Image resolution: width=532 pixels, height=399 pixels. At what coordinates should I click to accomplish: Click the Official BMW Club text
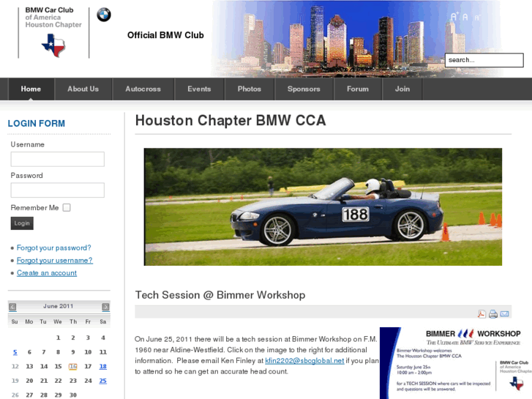[165, 35]
